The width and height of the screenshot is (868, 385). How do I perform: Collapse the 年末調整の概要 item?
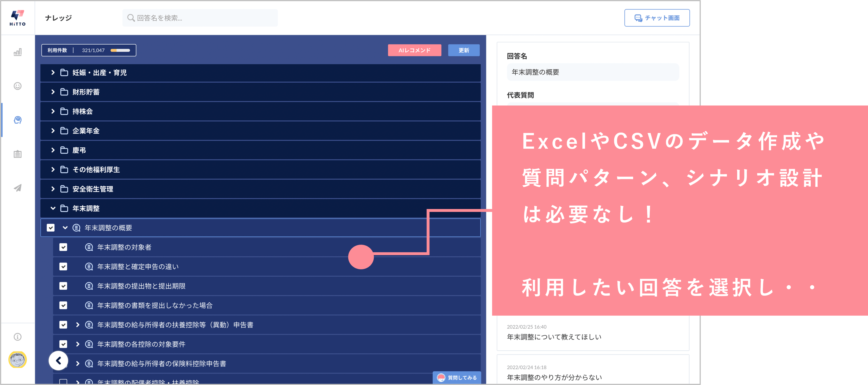pyautogui.click(x=65, y=228)
